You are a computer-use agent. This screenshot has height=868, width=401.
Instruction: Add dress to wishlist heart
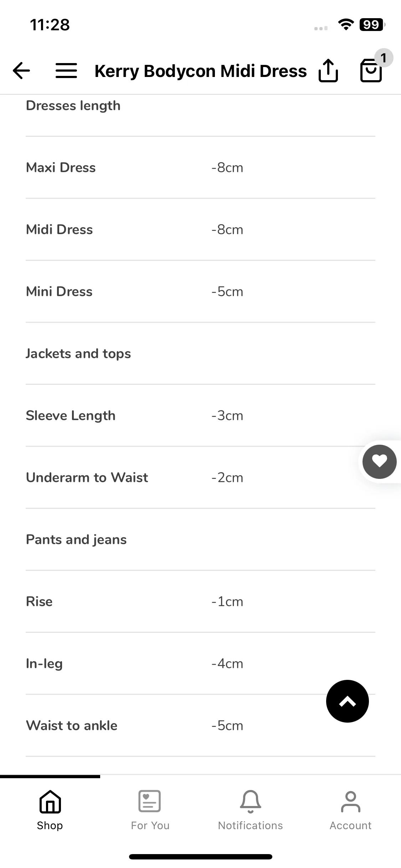coord(380,462)
